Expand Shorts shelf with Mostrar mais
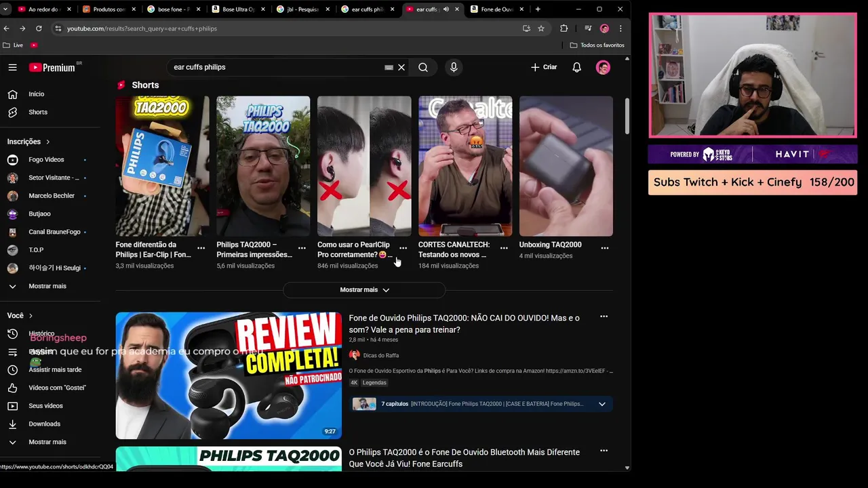This screenshot has width=868, height=488. 364,289
